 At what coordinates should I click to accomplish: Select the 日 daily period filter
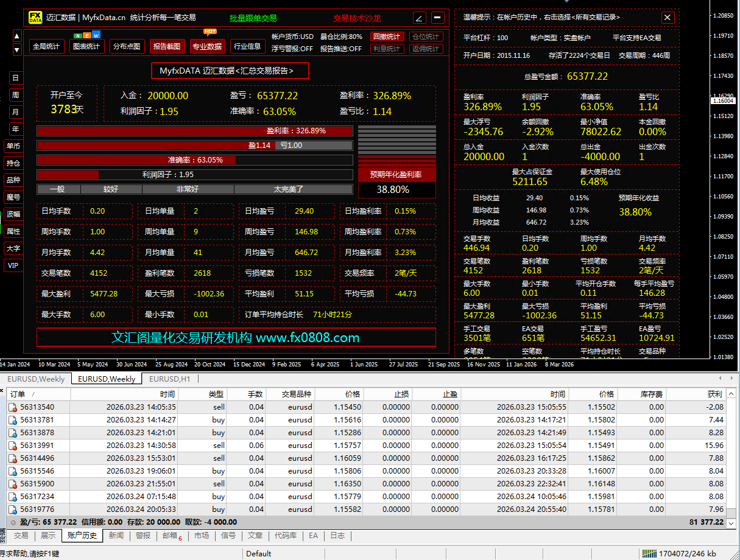(x=15, y=78)
